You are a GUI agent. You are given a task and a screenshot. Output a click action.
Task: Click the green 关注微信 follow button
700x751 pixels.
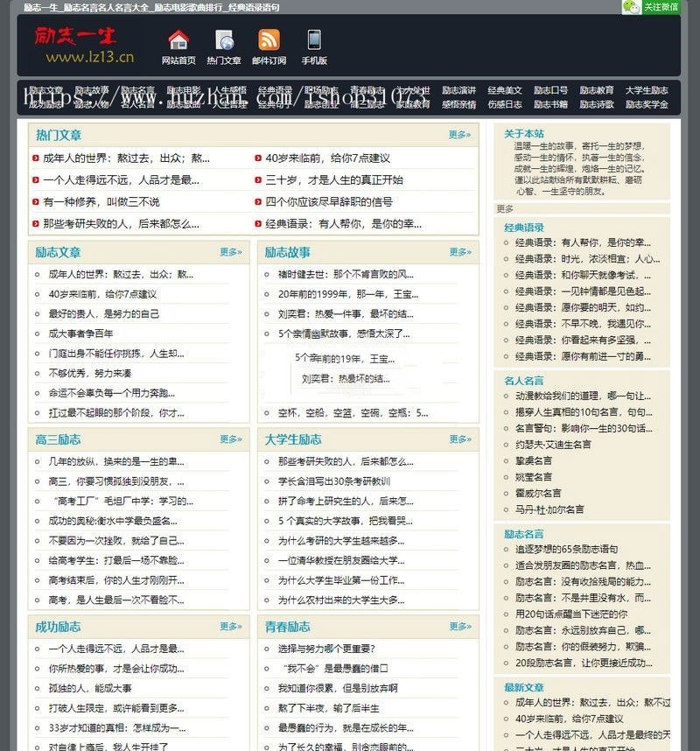pyautogui.click(x=662, y=7)
